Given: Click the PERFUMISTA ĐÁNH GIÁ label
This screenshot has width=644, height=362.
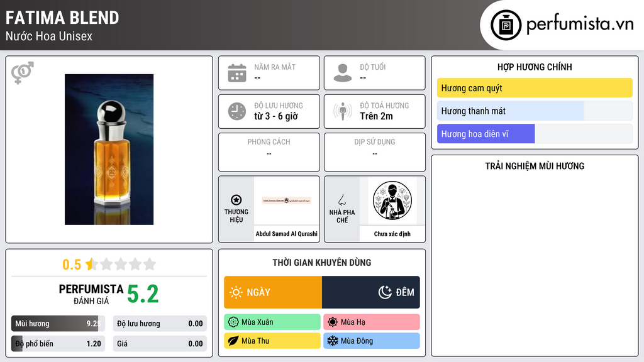Looking at the screenshot, I should tap(91, 294).
